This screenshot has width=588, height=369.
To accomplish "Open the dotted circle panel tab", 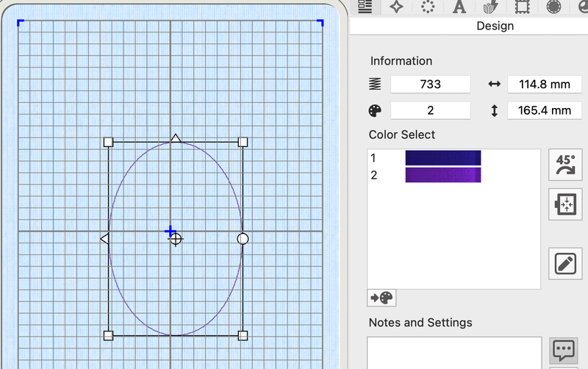I will (428, 7).
